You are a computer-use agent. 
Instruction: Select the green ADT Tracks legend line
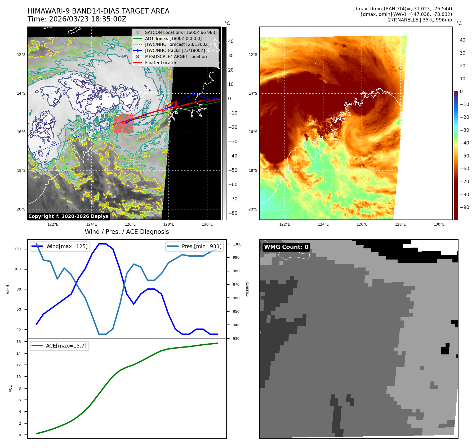pyautogui.click(x=137, y=39)
